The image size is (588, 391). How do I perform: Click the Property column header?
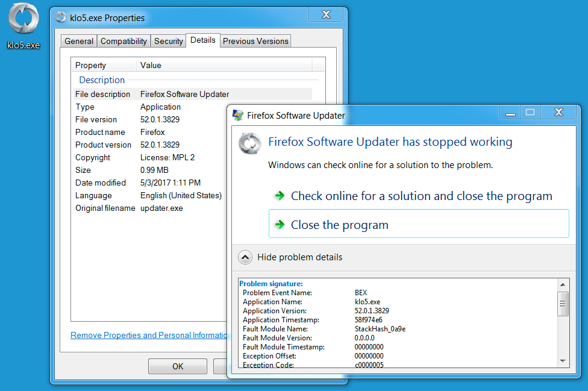click(x=104, y=65)
